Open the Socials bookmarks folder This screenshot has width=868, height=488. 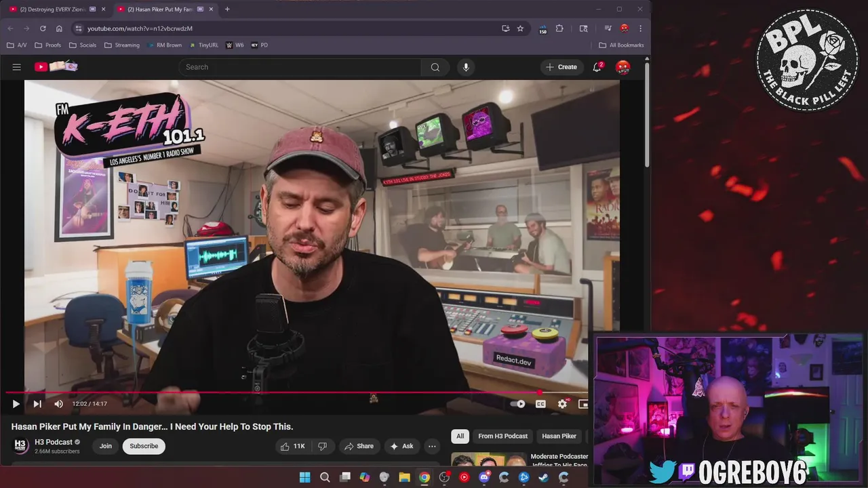click(82, 45)
